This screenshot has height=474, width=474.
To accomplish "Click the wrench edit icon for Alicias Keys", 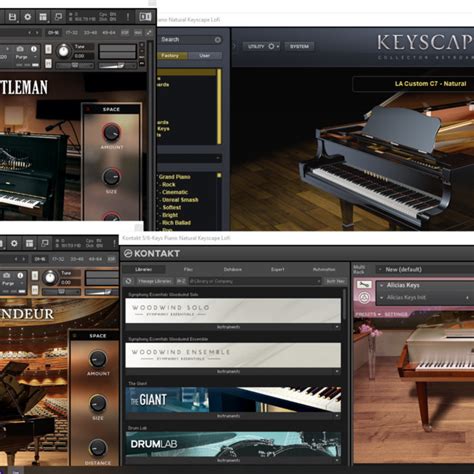I will click(364, 285).
